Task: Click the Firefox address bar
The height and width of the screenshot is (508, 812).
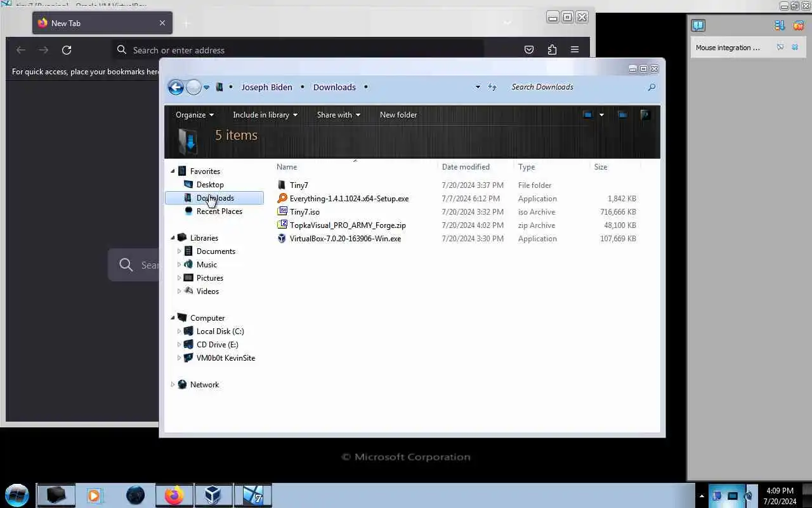Action: click(x=298, y=50)
